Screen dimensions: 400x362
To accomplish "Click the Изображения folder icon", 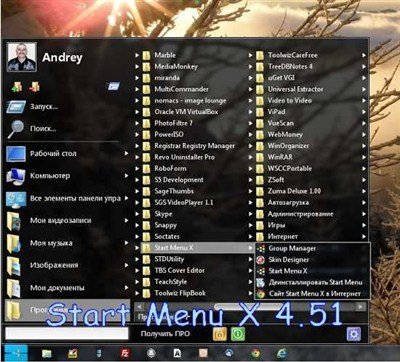I will [14, 266].
